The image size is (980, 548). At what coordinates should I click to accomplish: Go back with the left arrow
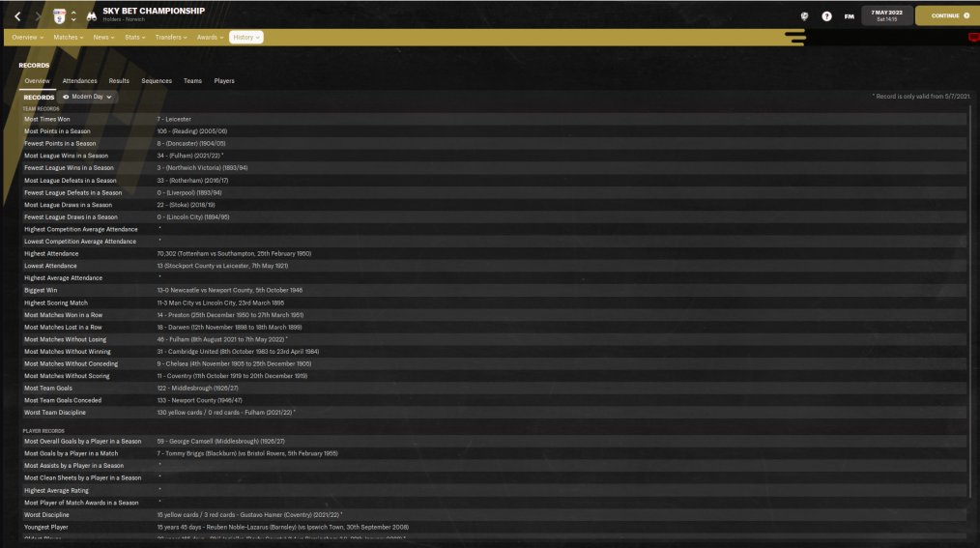point(17,16)
